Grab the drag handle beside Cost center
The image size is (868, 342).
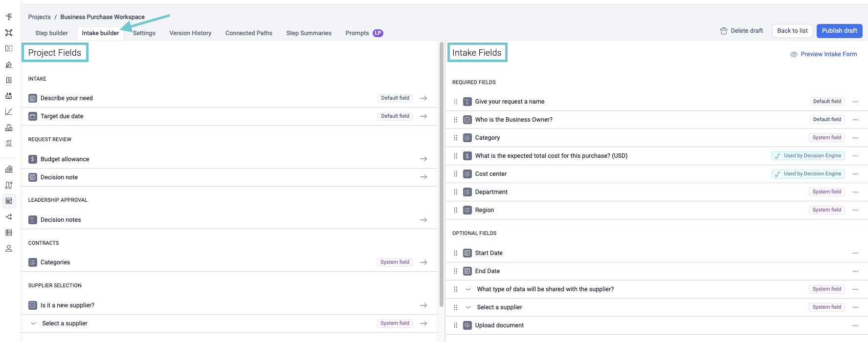[x=455, y=174]
